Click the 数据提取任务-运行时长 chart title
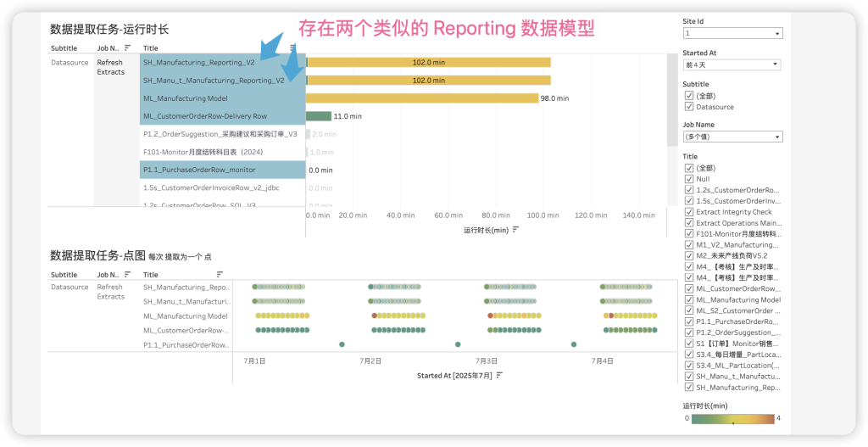Screen dimensions: 868x447 tap(109, 30)
